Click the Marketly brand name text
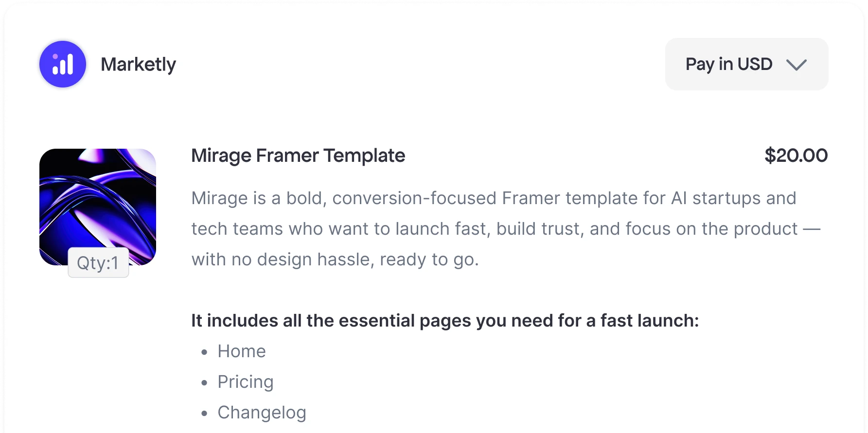The width and height of the screenshot is (868, 433). pyautogui.click(x=138, y=64)
